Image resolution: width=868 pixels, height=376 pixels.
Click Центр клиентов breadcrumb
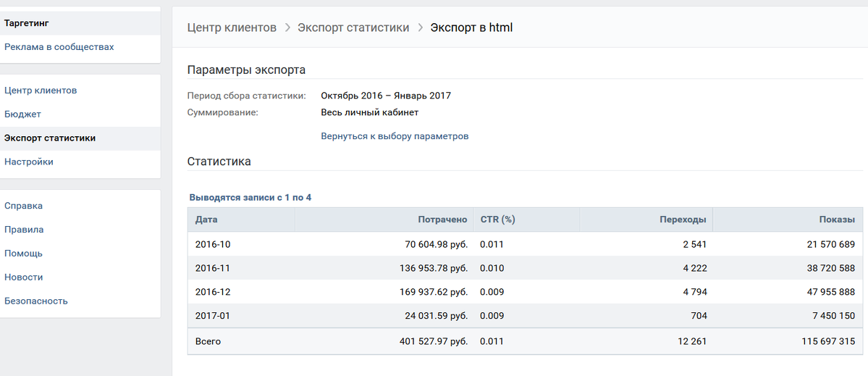tap(232, 28)
